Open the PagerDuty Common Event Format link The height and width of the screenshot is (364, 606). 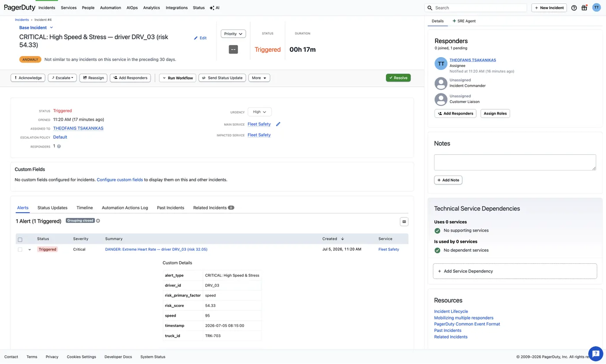(x=467, y=324)
